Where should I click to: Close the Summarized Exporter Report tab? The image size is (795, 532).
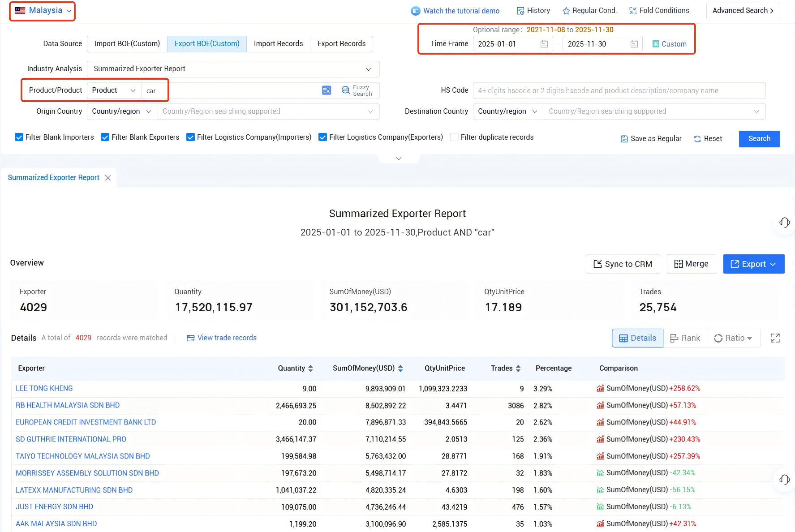point(108,178)
